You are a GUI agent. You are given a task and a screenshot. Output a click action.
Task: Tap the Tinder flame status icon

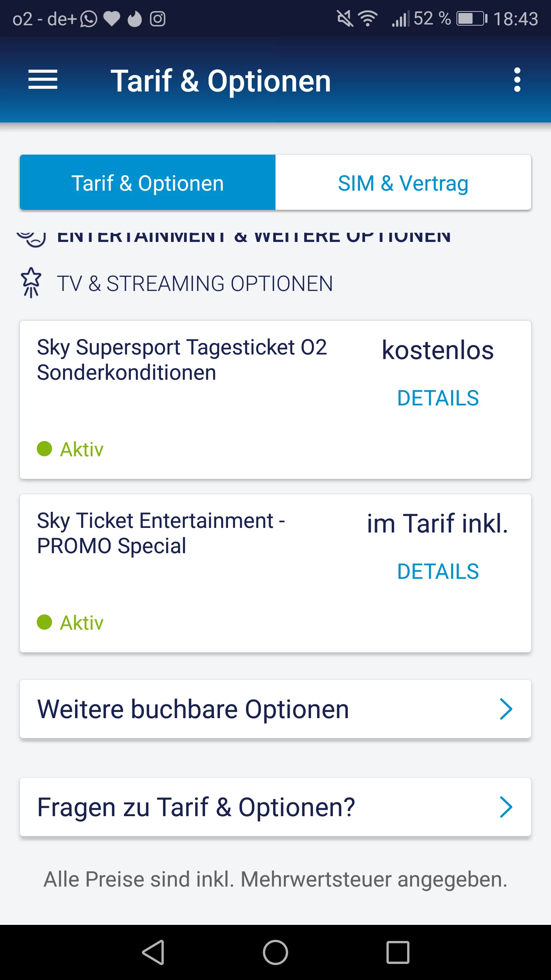[x=134, y=19]
